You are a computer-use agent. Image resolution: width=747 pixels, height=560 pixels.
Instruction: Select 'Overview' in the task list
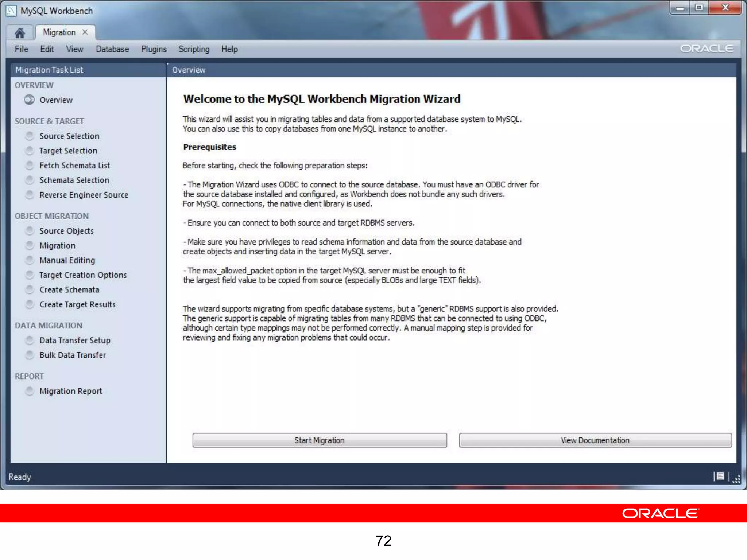pyautogui.click(x=56, y=100)
